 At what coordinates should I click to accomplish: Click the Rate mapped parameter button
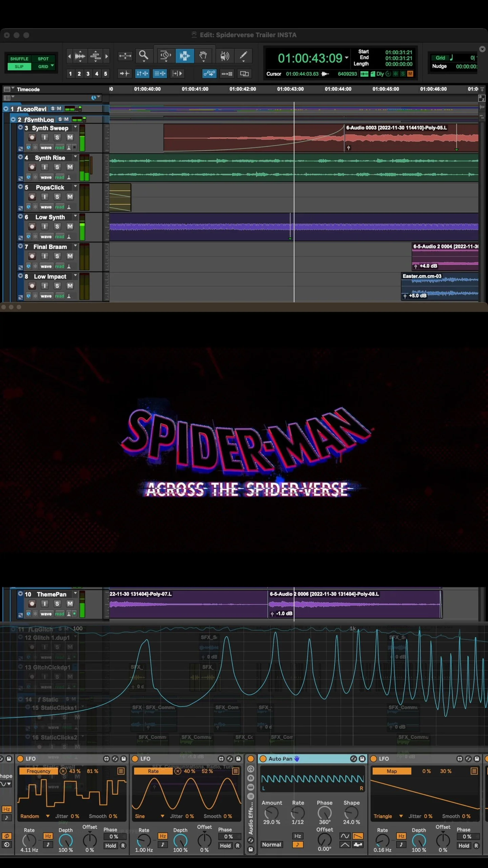tap(153, 771)
